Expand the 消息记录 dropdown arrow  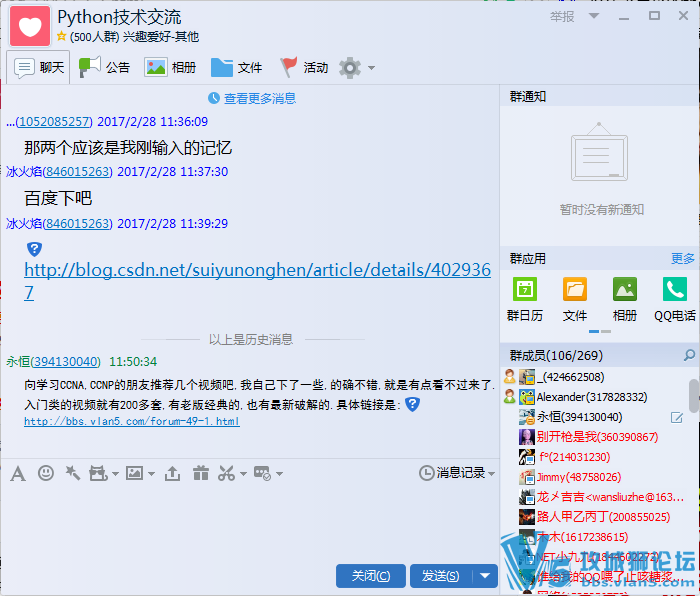tap(492, 474)
